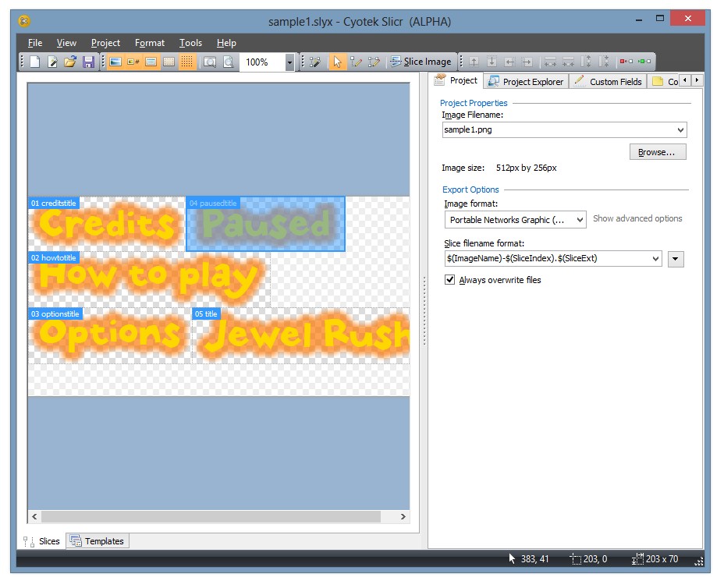Click the zoom to fit magnifier icon
724x588 pixels.
(x=210, y=62)
